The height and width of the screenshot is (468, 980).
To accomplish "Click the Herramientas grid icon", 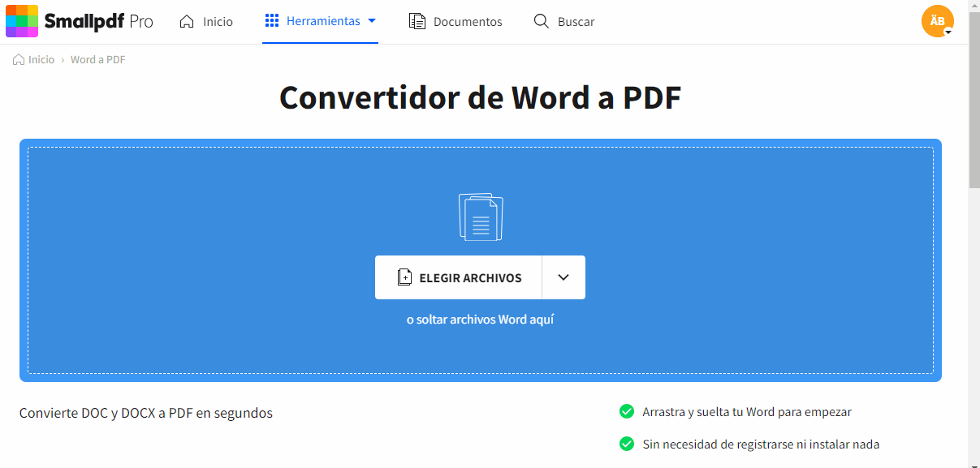I will click(x=272, y=21).
